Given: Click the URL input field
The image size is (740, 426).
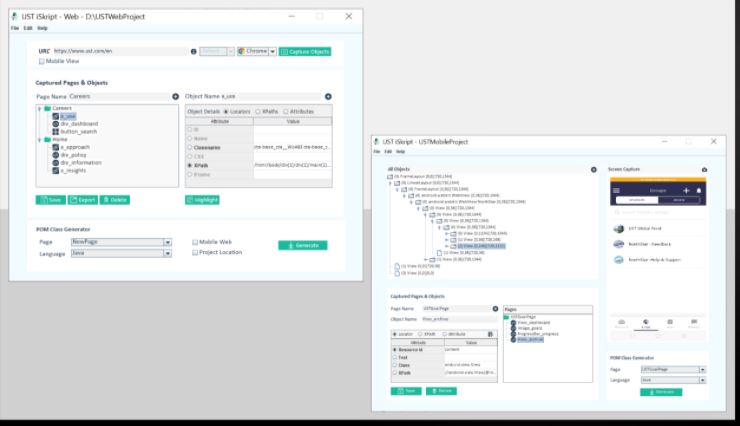Looking at the screenshot, I should 120,51.
